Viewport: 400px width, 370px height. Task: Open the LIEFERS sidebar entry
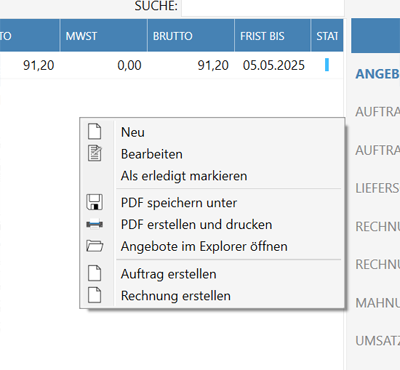click(x=377, y=188)
